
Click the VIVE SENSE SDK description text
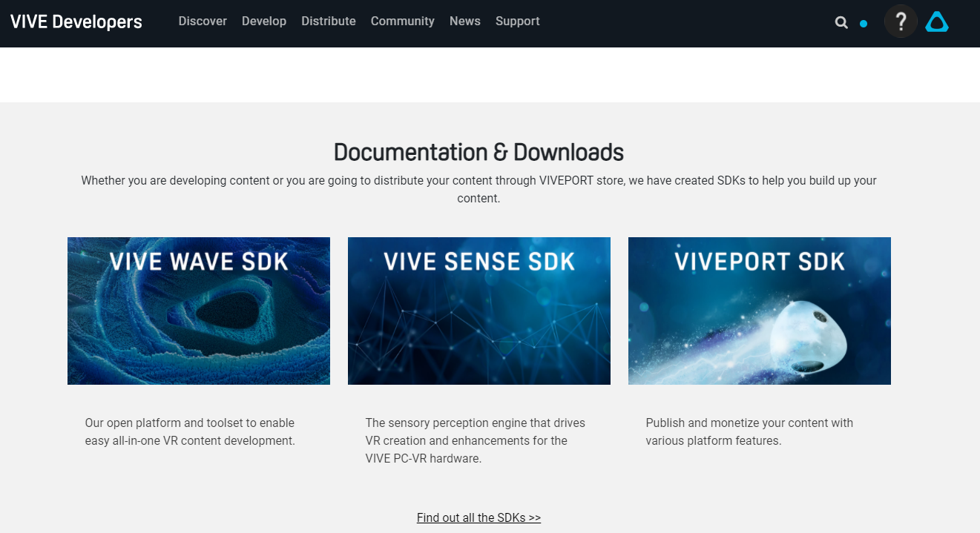coord(475,440)
